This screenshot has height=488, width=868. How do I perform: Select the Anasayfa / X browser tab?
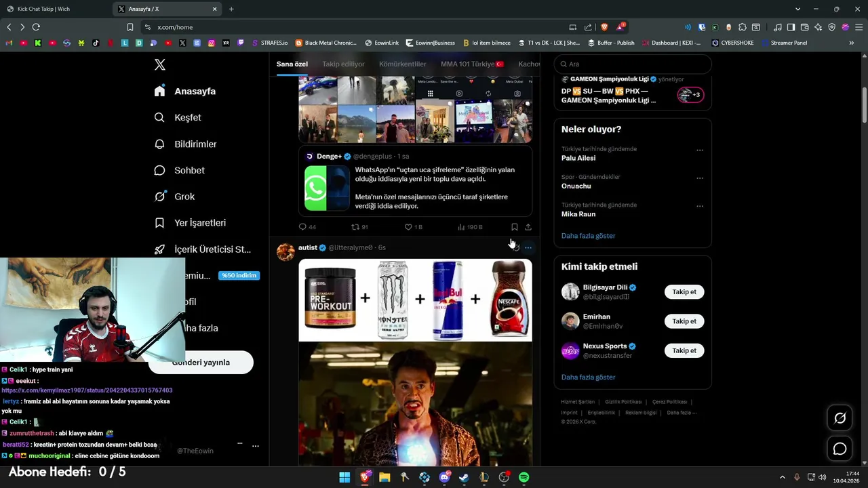pos(167,9)
